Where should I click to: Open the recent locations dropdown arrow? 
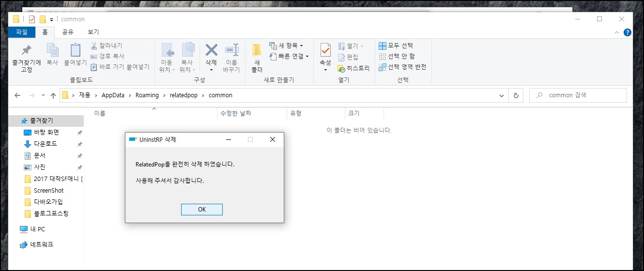[43, 95]
